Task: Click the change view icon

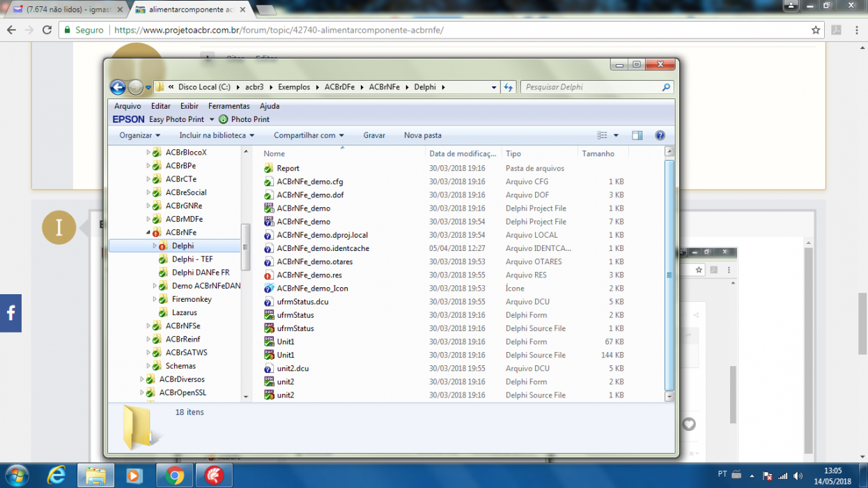Action: pos(603,135)
